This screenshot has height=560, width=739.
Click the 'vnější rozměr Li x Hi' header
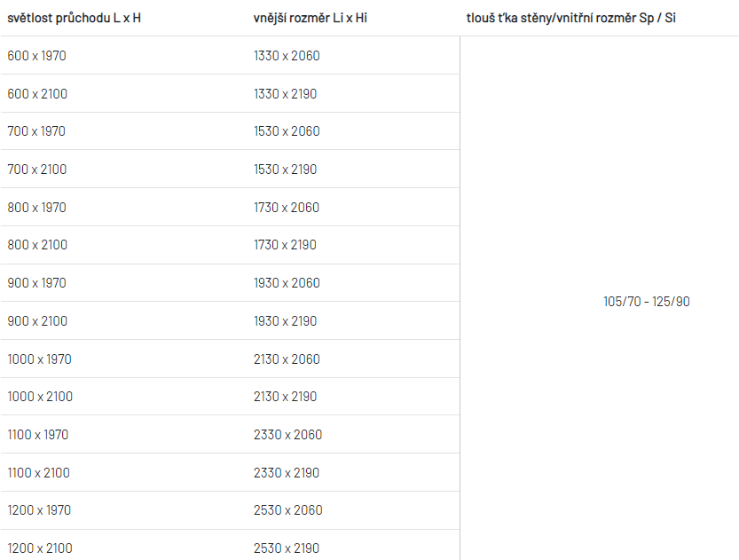(x=311, y=18)
